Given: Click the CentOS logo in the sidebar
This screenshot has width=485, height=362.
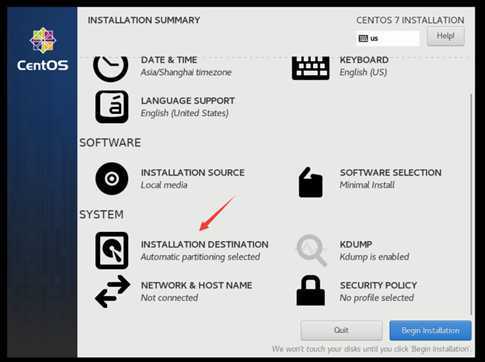Looking at the screenshot, I should [43, 49].
